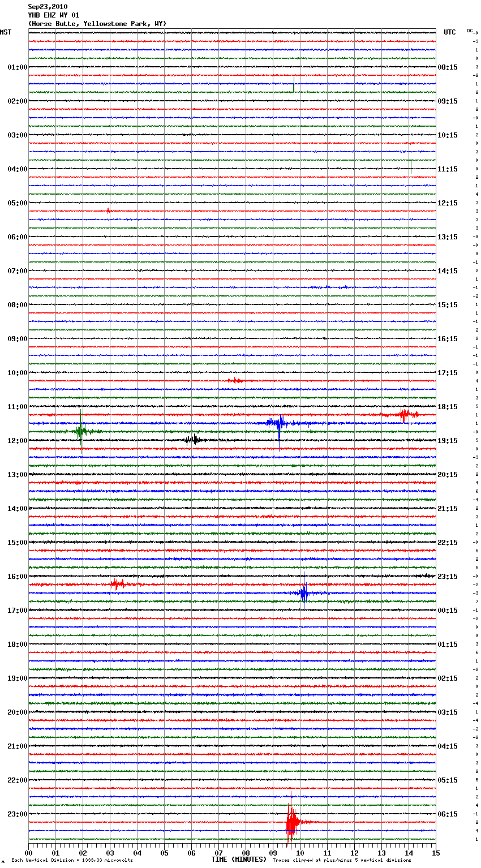Click the "18:15" UTC time label
Screen dimensions: 481x868
click(448, 407)
